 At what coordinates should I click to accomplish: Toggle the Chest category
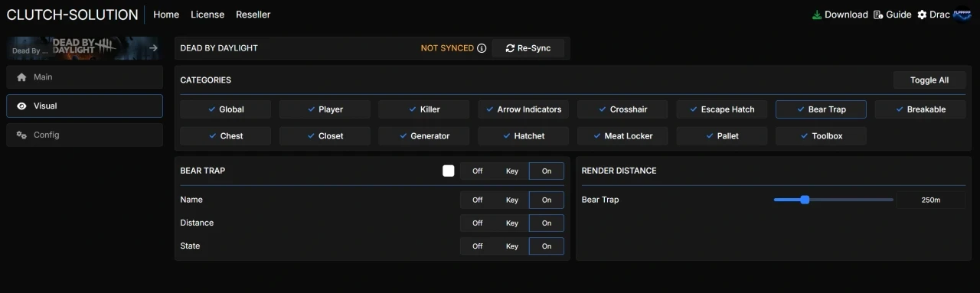(226, 136)
